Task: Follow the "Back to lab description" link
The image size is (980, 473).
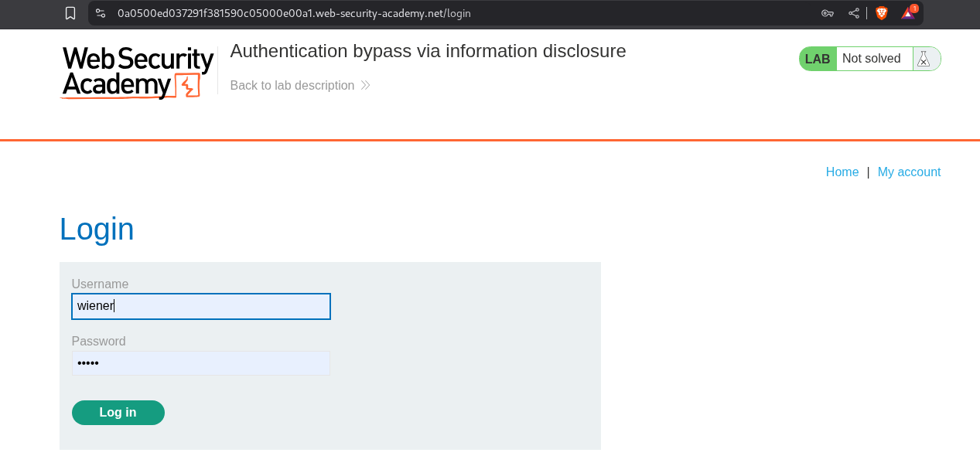Action: (x=292, y=85)
